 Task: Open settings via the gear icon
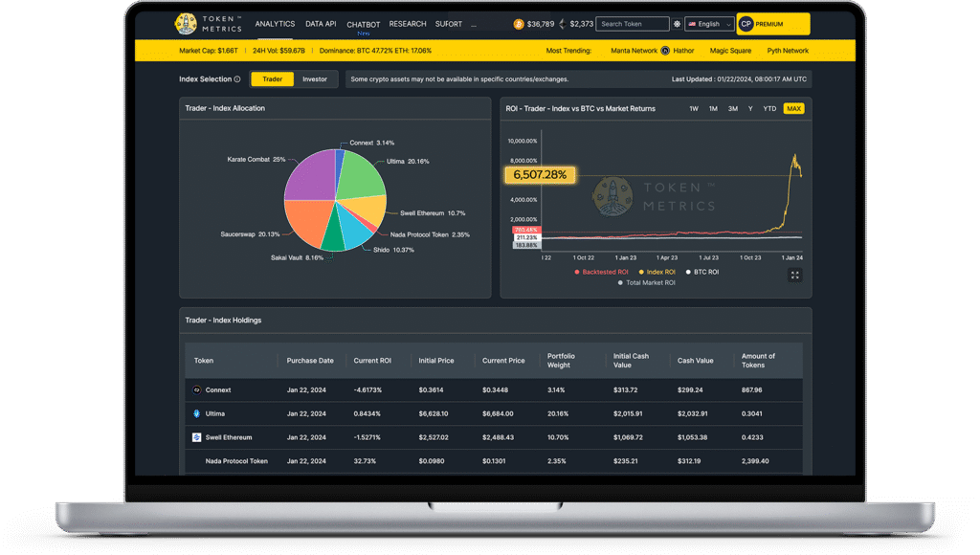pos(677,24)
